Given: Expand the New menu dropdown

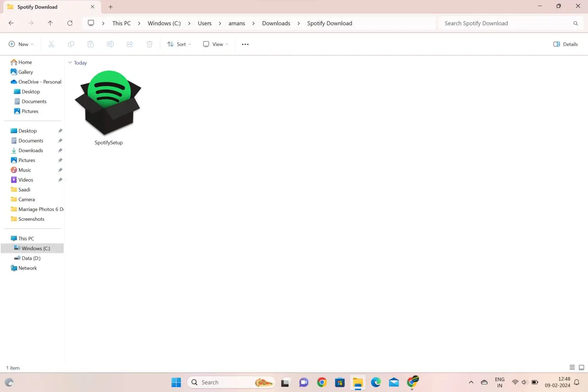Looking at the screenshot, I should tap(21, 44).
